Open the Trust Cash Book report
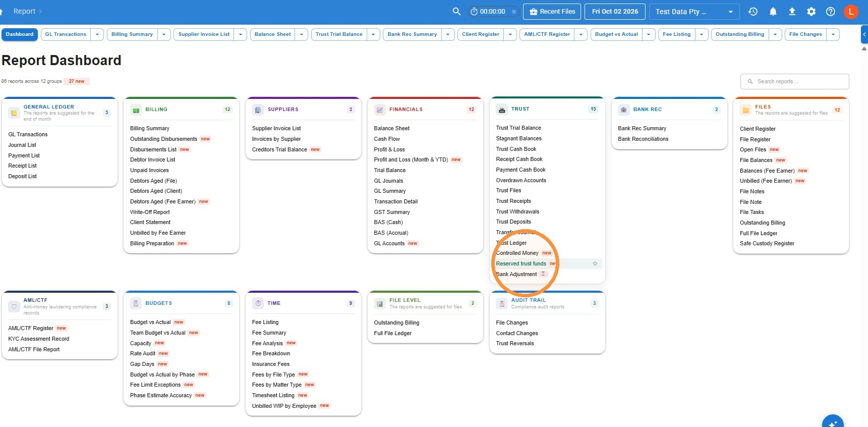 (516, 149)
